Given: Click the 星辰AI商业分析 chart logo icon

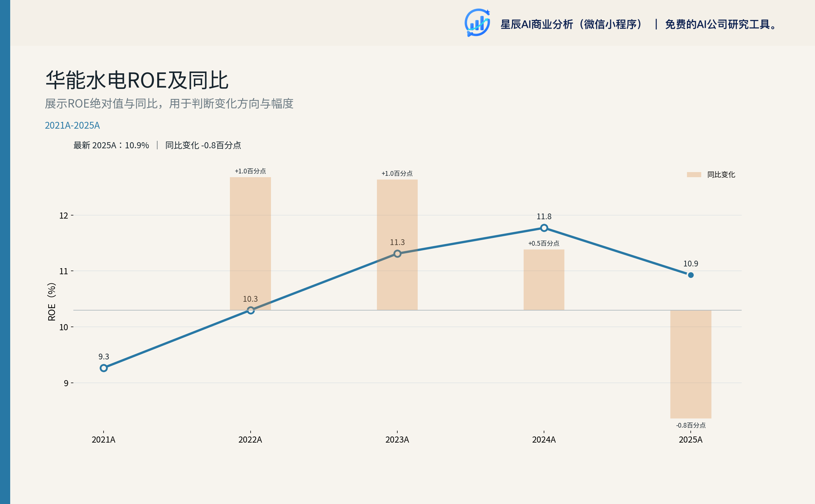Looking at the screenshot, I should click(x=477, y=23).
